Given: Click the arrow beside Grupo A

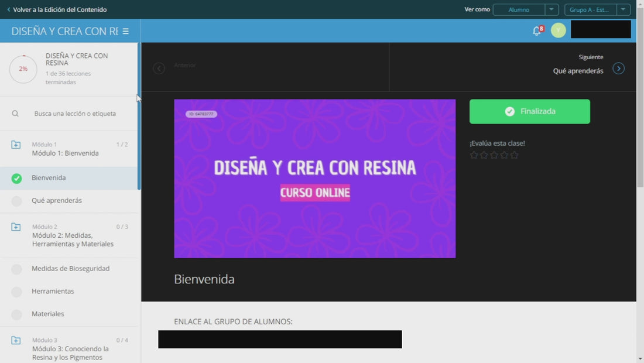Looking at the screenshot, I should coord(624,9).
